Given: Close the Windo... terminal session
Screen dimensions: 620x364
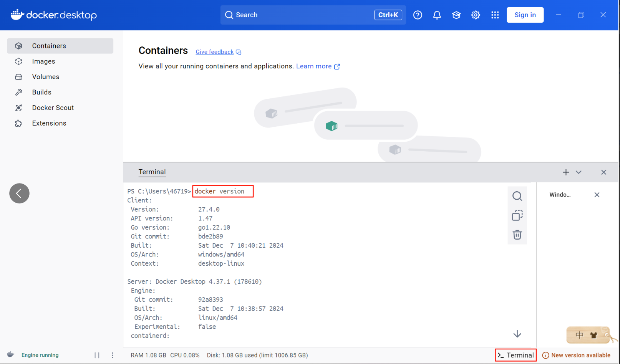Looking at the screenshot, I should pyautogui.click(x=597, y=195).
